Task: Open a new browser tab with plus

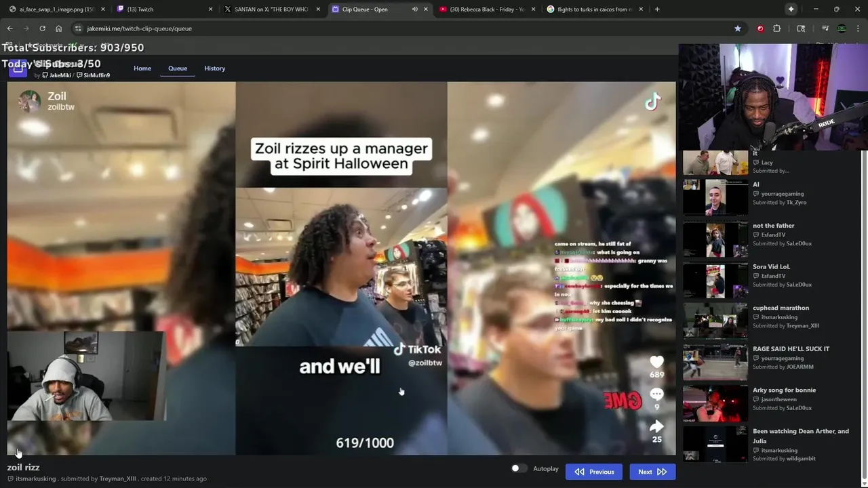Action: click(x=657, y=9)
